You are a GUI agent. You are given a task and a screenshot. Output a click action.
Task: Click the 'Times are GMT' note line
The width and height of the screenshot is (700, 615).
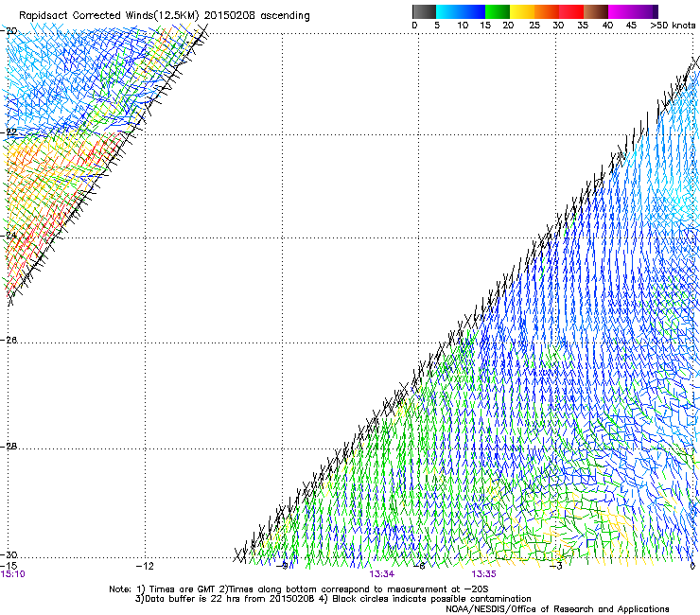(299, 589)
